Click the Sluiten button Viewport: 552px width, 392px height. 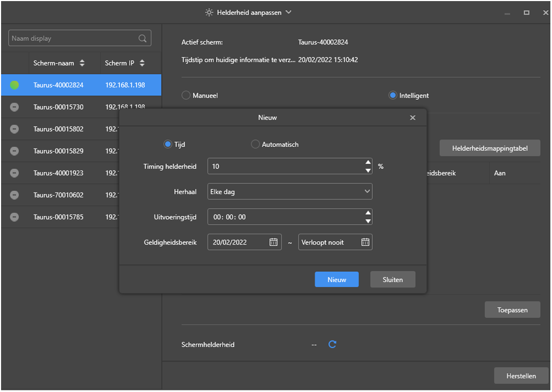pyautogui.click(x=393, y=279)
